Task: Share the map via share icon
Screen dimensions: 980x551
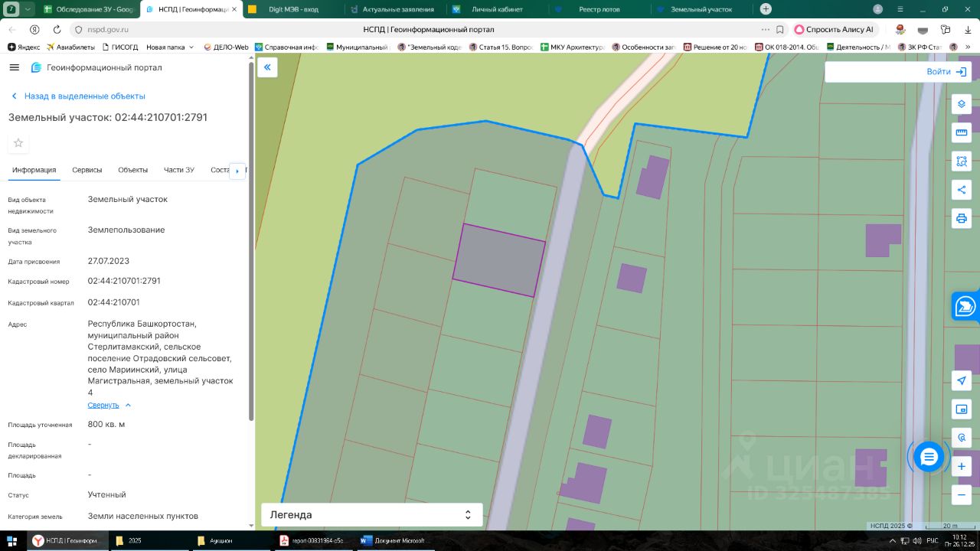Action: point(962,190)
